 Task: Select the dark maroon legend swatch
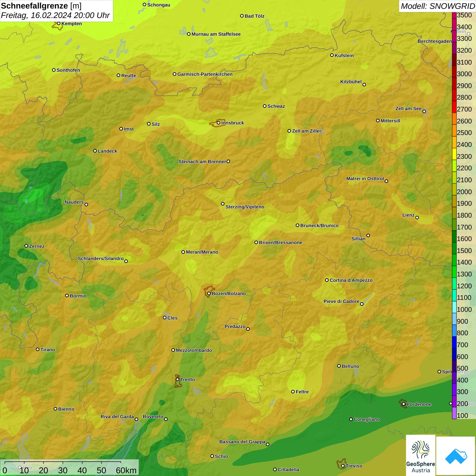(454, 60)
